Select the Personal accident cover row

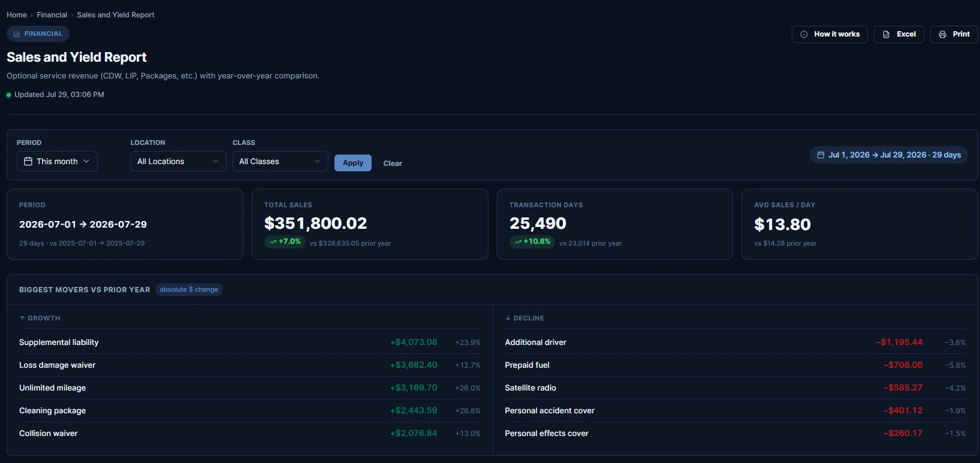pos(735,411)
